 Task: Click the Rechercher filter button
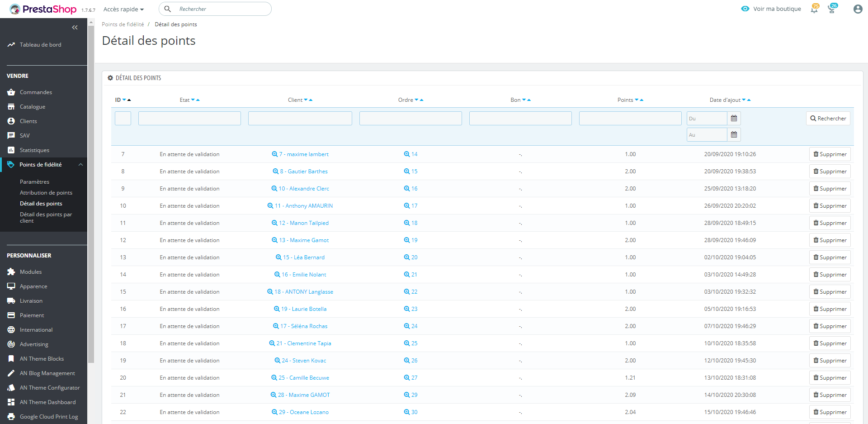828,119
